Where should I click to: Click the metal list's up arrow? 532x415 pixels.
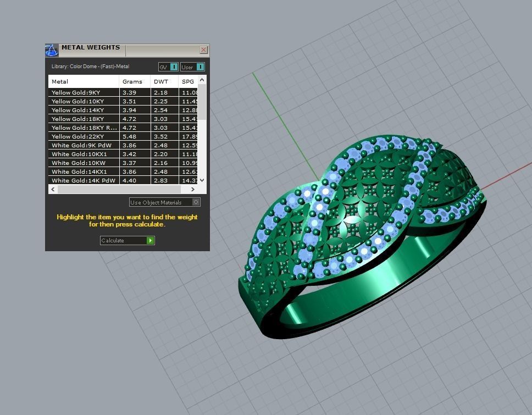coord(202,80)
